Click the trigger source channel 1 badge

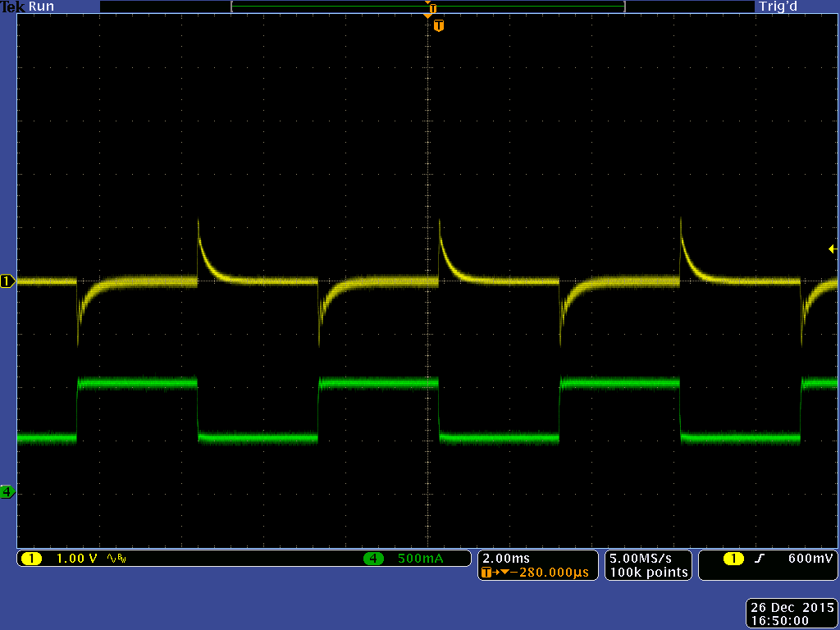(734, 559)
